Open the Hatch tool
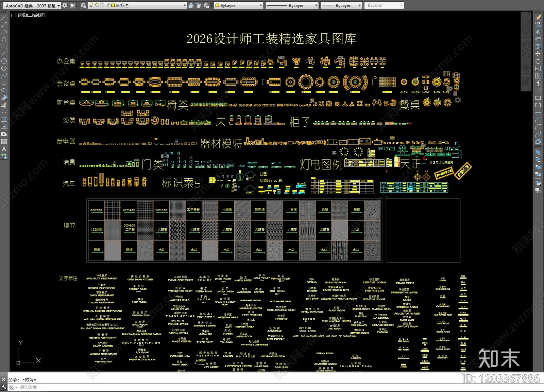The width and height of the screenshot is (544, 392). (x=4, y=120)
